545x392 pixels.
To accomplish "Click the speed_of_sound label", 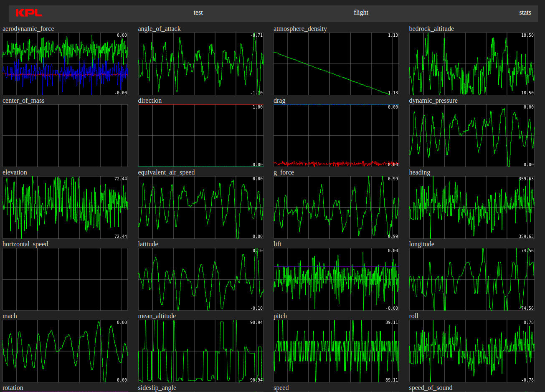I will (x=431, y=388).
